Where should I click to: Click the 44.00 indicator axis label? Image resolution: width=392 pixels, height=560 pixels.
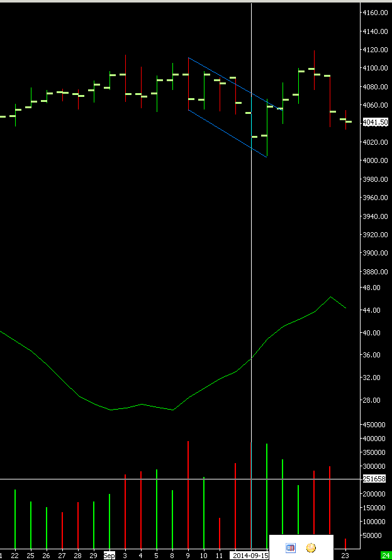coord(372,310)
